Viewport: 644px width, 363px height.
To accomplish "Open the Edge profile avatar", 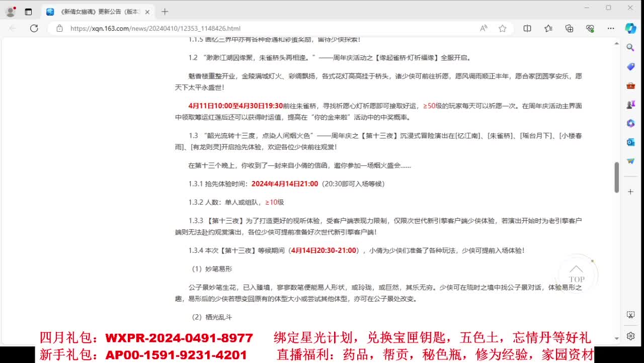I will tap(10, 12).
